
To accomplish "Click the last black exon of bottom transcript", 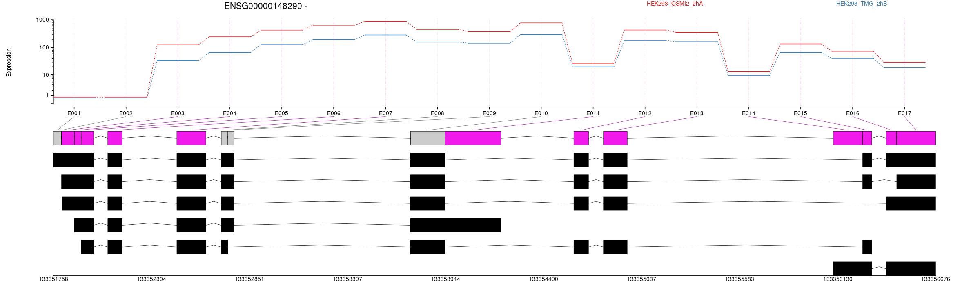I will [911, 268].
